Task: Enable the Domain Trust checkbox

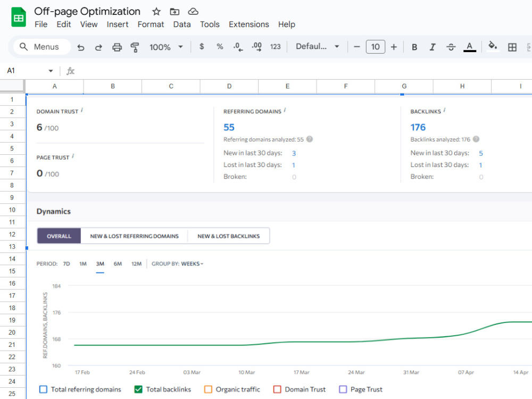Action: click(277, 389)
